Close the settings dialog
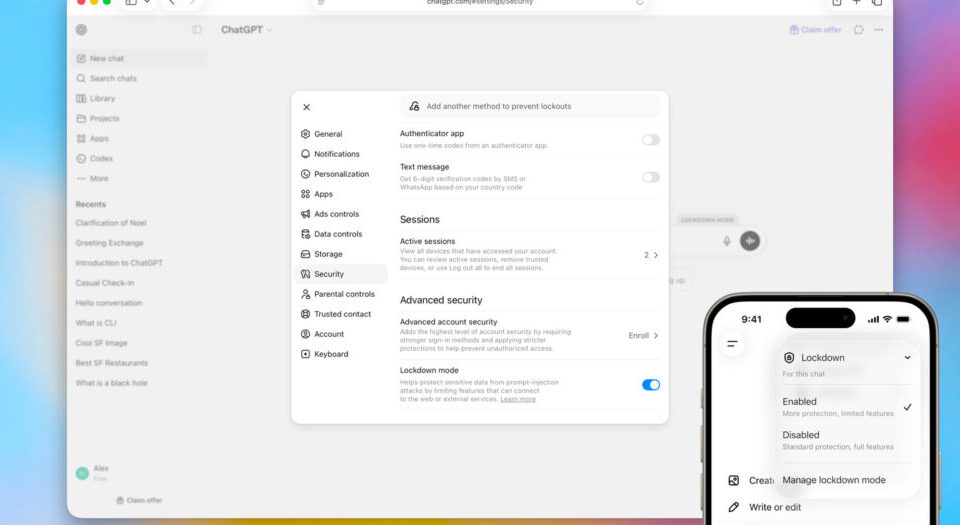The height and width of the screenshot is (525, 960). pyautogui.click(x=307, y=107)
